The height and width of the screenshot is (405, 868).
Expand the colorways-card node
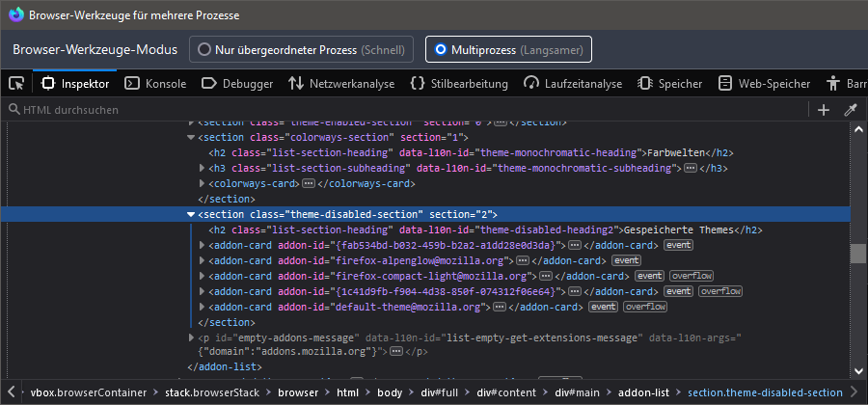(202, 183)
